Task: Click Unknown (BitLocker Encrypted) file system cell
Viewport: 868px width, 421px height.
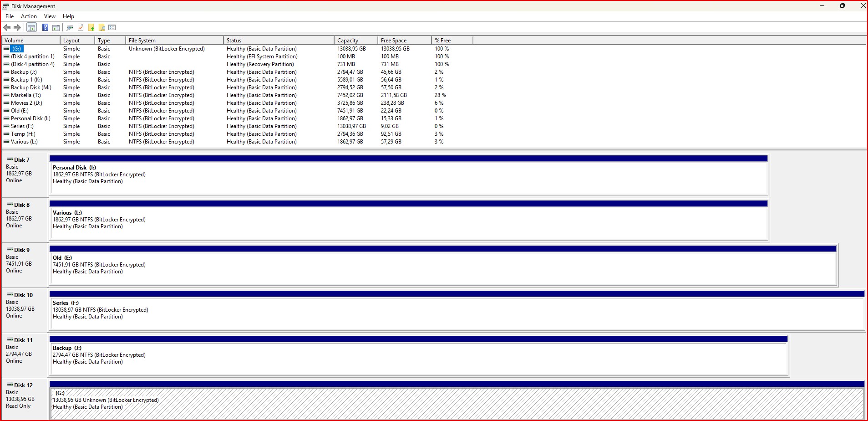Action: click(167, 49)
